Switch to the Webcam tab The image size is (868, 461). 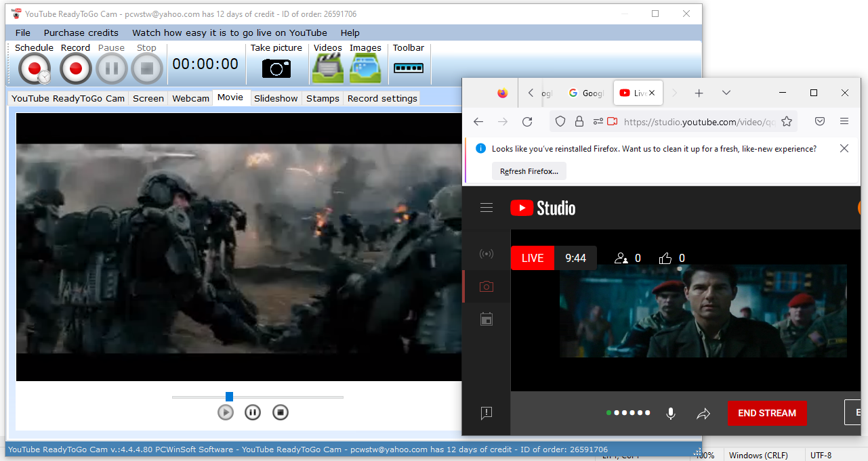point(190,98)
